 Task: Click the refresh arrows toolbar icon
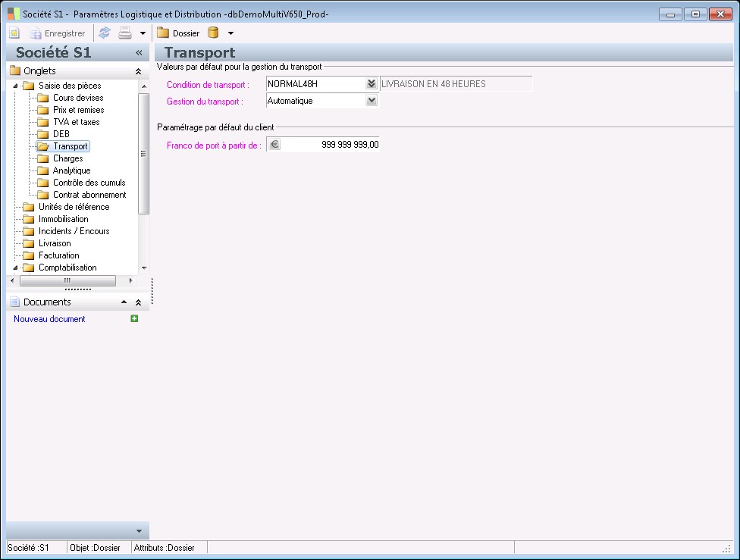(105, 33)
